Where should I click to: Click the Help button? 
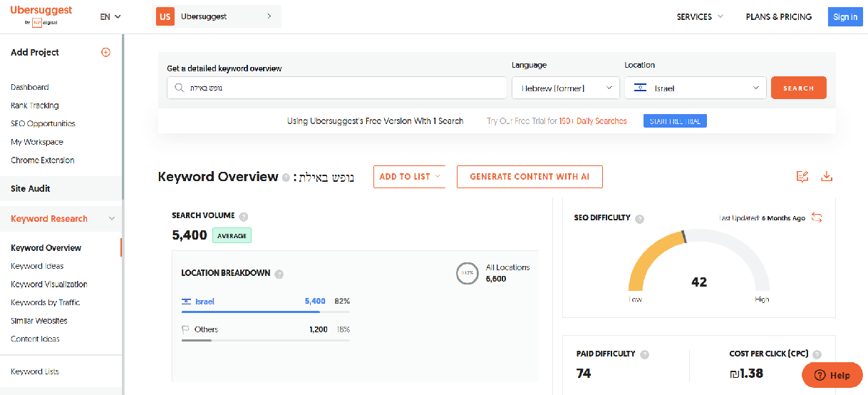tap(832, 375)
